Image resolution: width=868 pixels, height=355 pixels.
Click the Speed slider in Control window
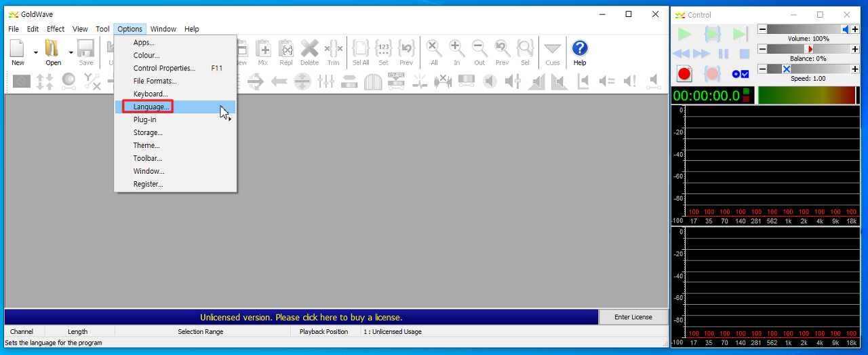tap(808, 69)
